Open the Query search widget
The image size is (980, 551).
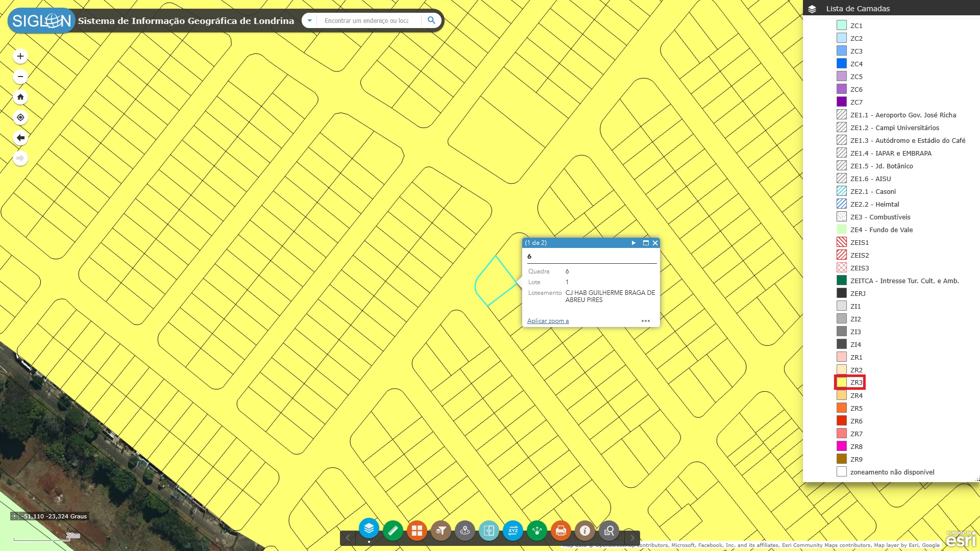pyautogui.click(x=609, y=531)
